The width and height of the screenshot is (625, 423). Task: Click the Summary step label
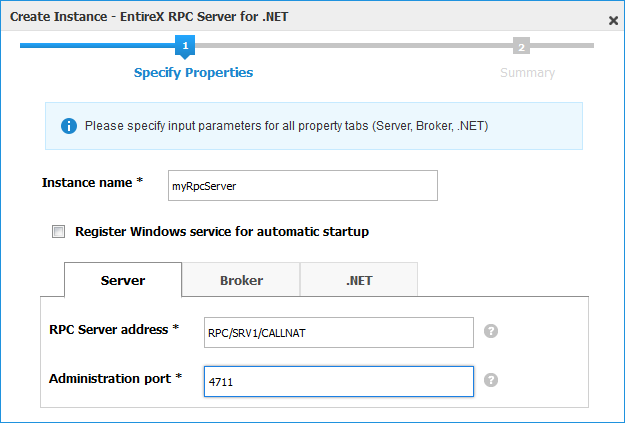point(527,73)
